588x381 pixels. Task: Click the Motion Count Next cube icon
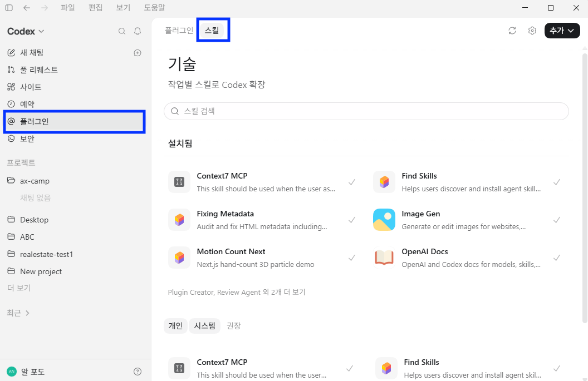pyautogui.click(x=179, y=258)
